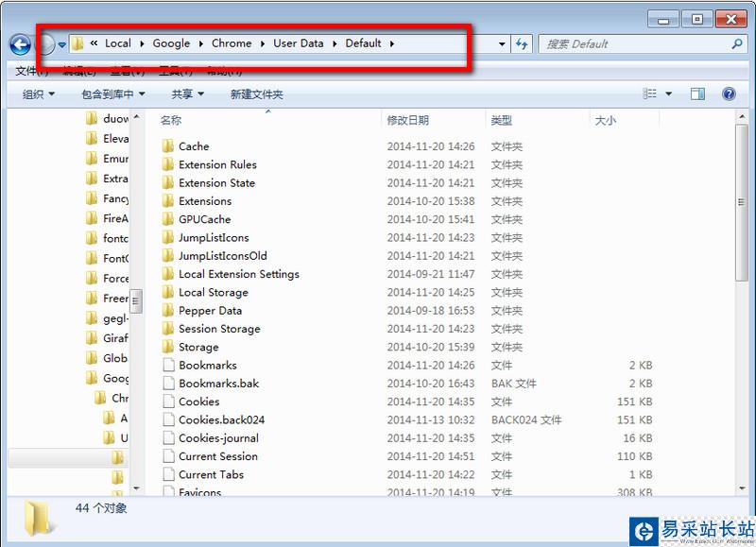Image resolution: width=756 pixels, height=547 pixels.
Task: Select the Extension State folder icon
Action: tap(168, 182)
